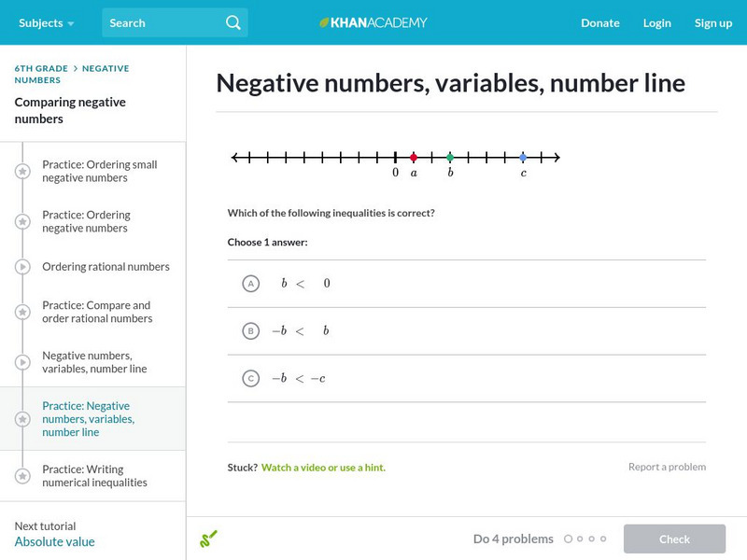Viewport: 747px width, 560px height.
Task: Click star icon beside Writing numerical inequalities
Action: (22, 476)
